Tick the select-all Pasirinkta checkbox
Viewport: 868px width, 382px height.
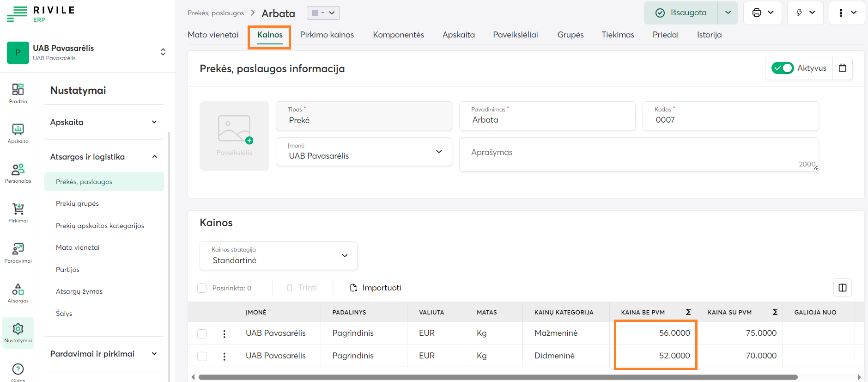pos(202,288)
